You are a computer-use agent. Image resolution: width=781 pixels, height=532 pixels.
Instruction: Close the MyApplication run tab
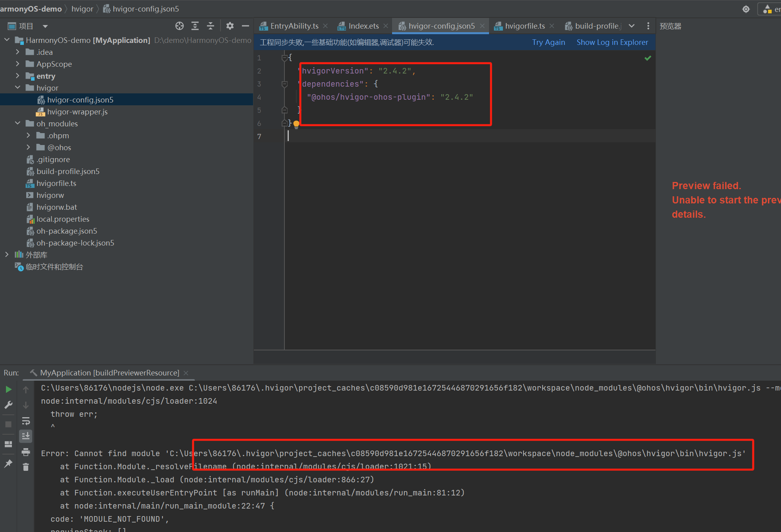click(x=186, y=373)
